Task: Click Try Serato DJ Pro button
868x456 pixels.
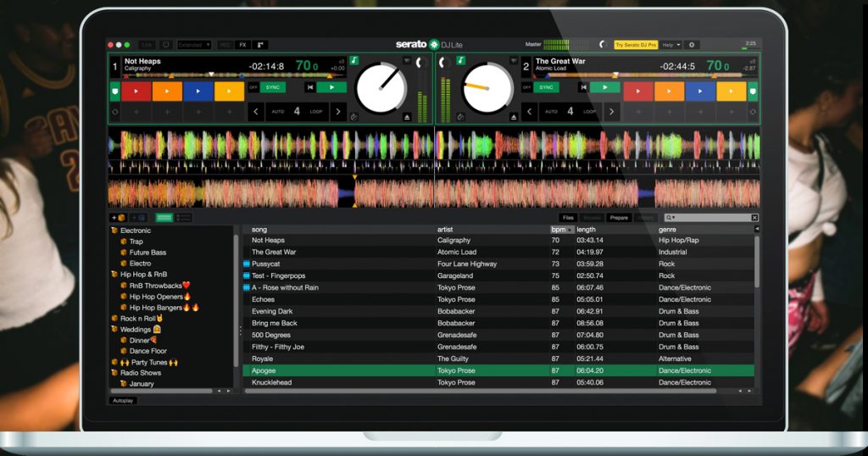Action: pos(636,45)
